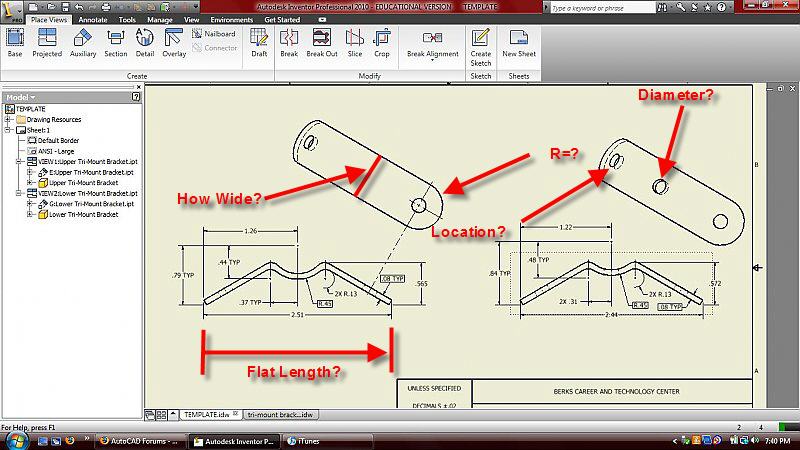Collapse the Sheet:1 node
800x450 pixels.
click(x=8, y=130)
